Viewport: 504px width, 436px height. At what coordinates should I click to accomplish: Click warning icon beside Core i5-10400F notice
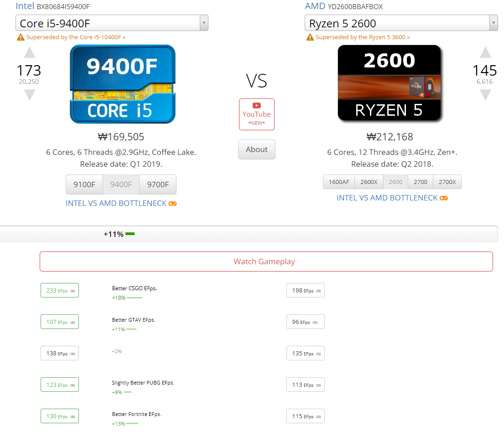point(21,37)
